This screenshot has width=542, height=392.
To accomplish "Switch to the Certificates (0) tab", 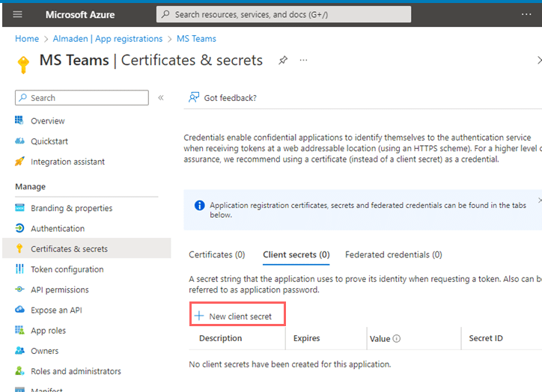I will coord(216,255).
